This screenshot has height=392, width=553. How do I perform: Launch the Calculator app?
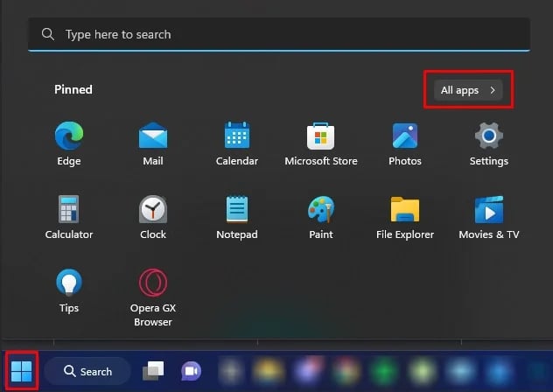69,217
